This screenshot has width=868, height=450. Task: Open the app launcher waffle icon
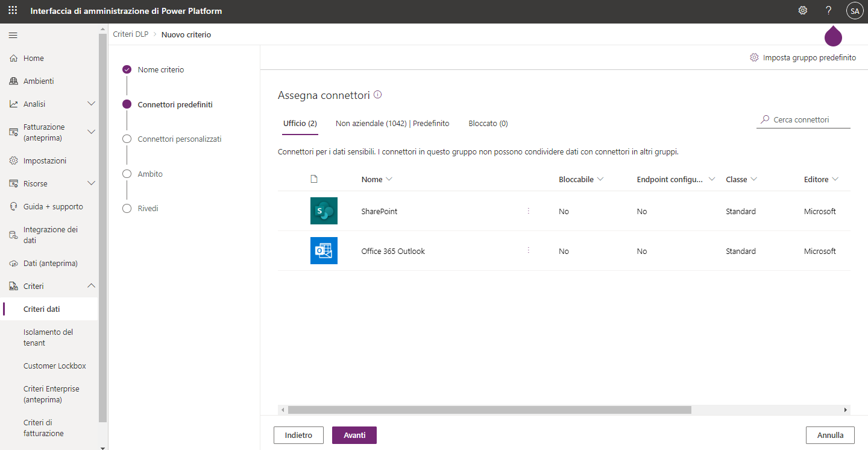[13, 11]
